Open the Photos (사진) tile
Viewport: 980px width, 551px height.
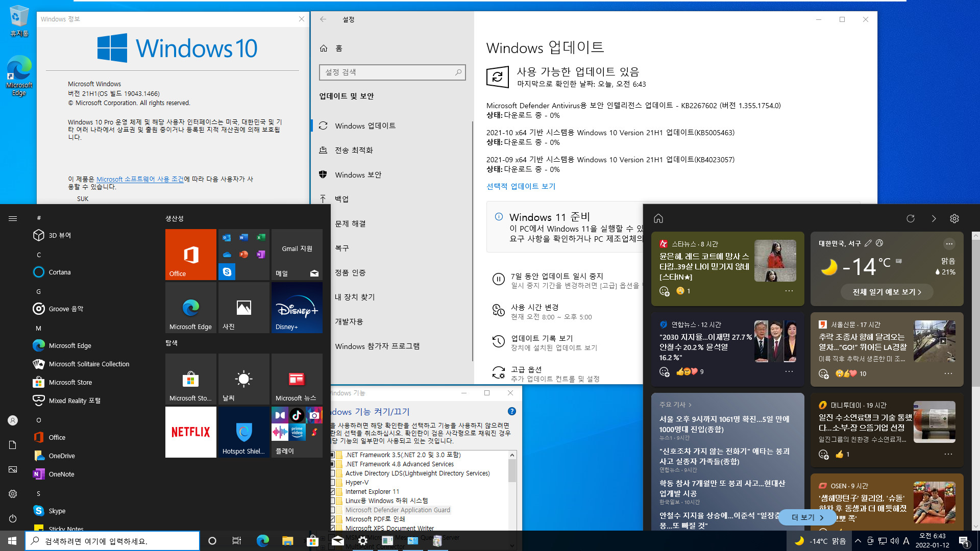[x=243, y=307]
